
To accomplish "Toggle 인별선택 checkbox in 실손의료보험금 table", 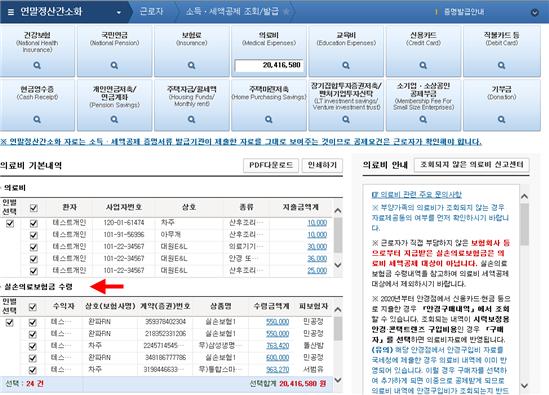I will coord(9,323).
